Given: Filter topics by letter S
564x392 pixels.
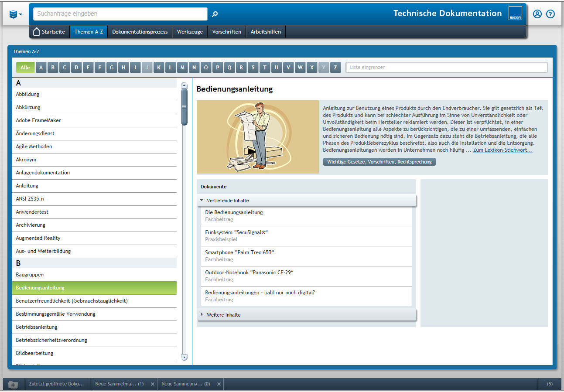Looking at the screenshot, I should pos(253,68).
